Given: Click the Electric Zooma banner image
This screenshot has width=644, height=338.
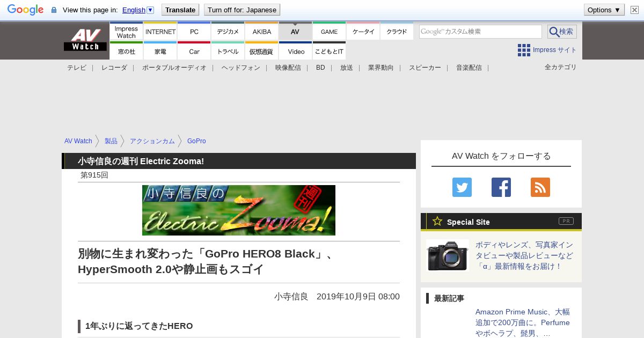Looking at the screenshot, I should [239, 210].
